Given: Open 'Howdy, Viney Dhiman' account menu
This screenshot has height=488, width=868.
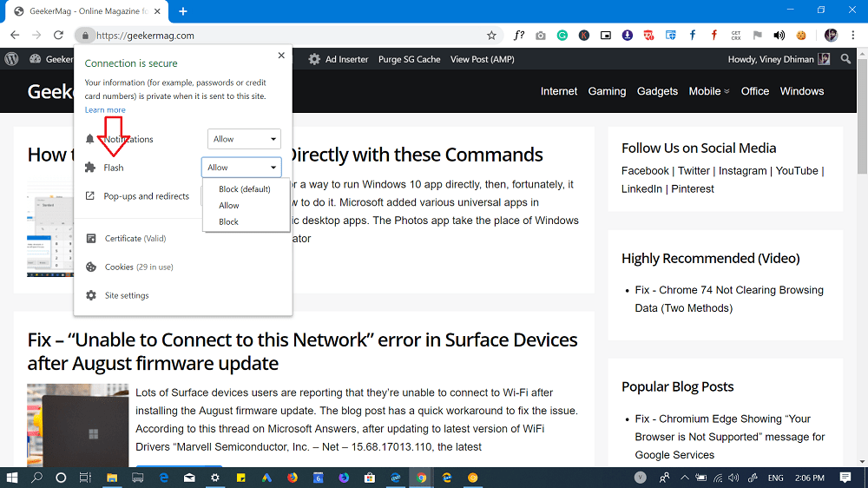Looking at the screenshot, I should [779, 59].
